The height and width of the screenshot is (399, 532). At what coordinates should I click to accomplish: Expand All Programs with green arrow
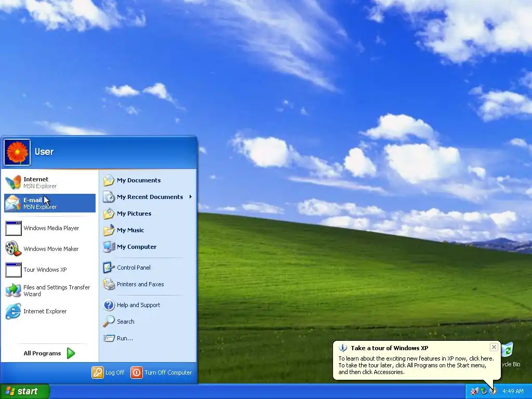click(50, 353)
